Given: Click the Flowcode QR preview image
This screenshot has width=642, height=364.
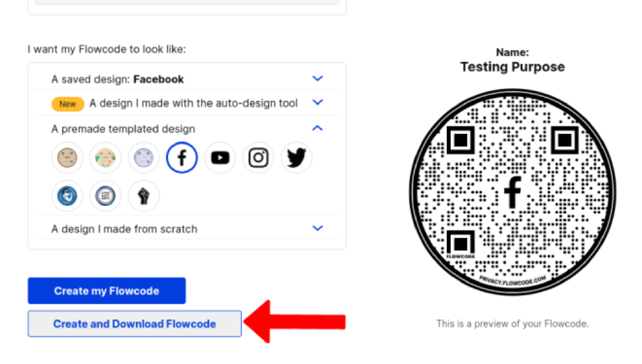Looking at the screenshot, I should pos(512,192).
